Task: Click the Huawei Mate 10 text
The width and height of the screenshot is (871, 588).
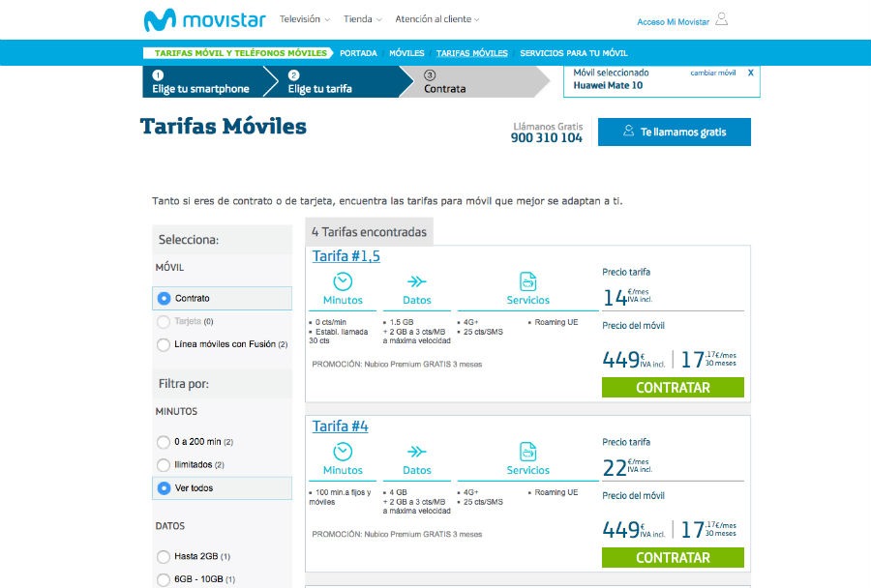Action: pos(608,85)
